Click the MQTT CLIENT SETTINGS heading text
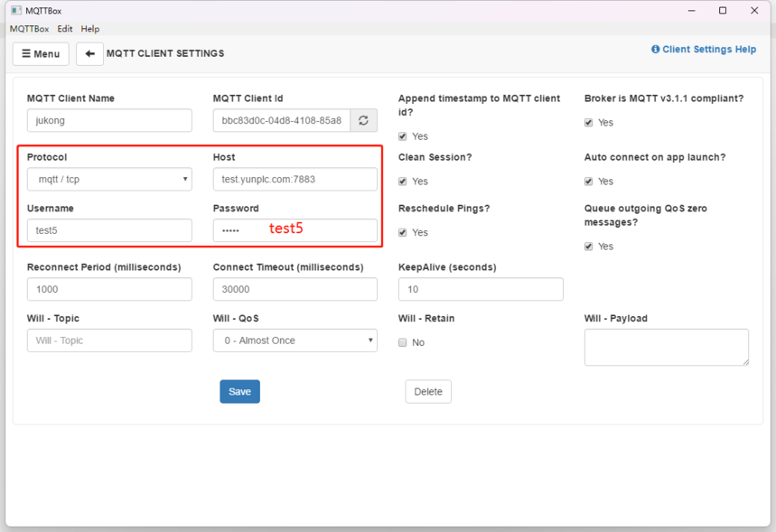The height and width of the screenshot is (532, 776). [x=165, y=53]
